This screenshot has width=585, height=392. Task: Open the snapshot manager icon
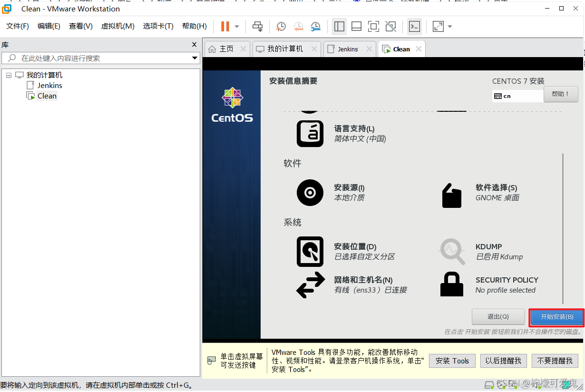click(x=315, y=26)
